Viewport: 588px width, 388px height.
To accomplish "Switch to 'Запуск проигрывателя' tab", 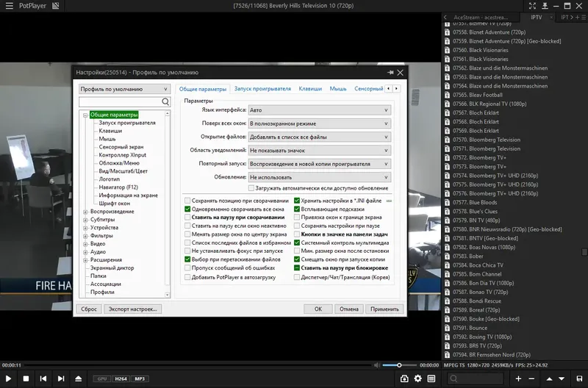I will [262, 89].
